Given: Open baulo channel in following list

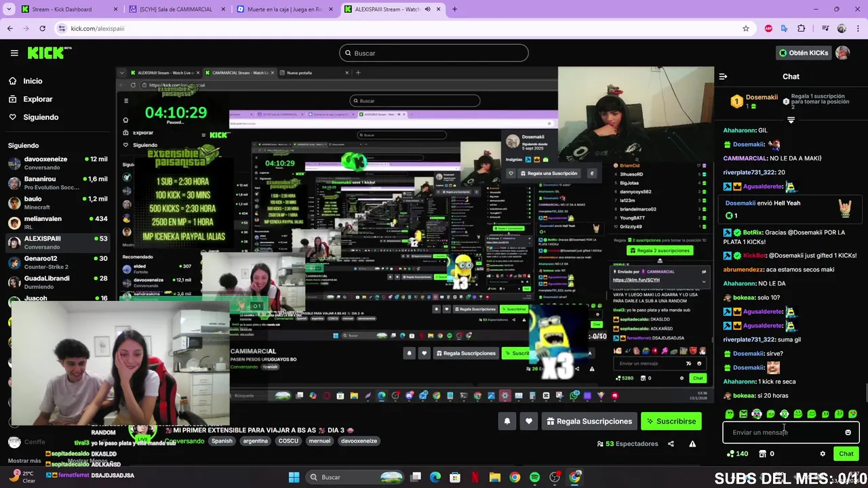Looking at the screenshot, I should 57,203.
